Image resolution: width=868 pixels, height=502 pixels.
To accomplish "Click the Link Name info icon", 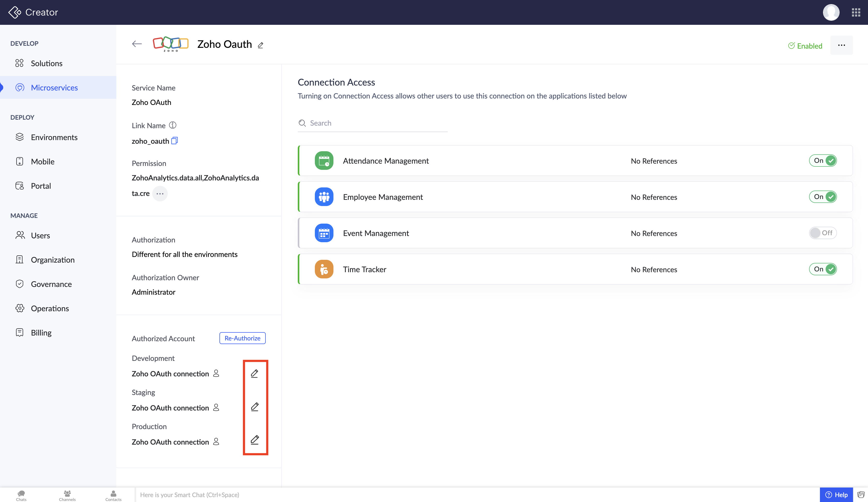I will point(173,125).
